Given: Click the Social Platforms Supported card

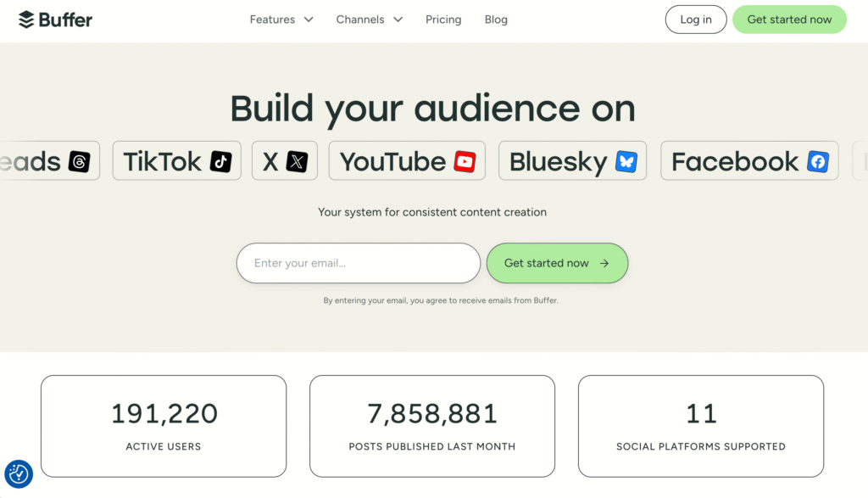Looking at the screenshot, I should [x=700, y=426].
